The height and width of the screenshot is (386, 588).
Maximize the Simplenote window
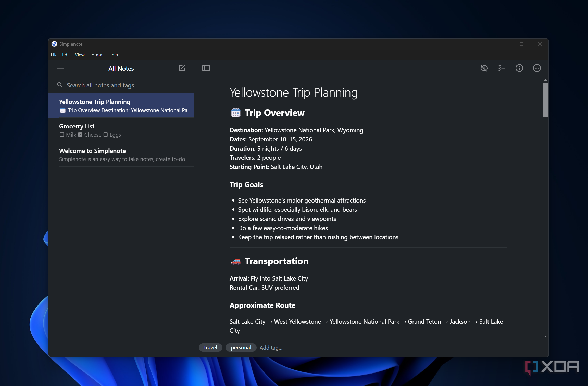[x=521, y=44]
